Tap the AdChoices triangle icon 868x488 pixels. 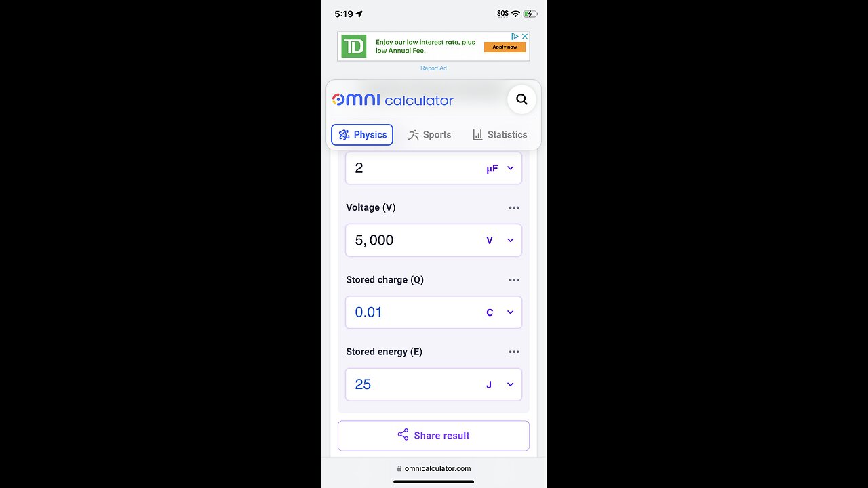pyautogui.click(x=515, y=37)
